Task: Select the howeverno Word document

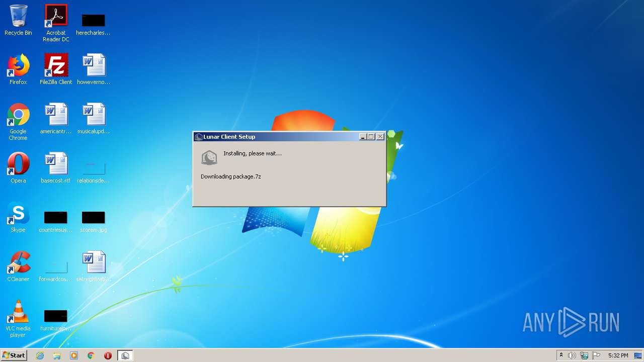Action: [94, 69]
